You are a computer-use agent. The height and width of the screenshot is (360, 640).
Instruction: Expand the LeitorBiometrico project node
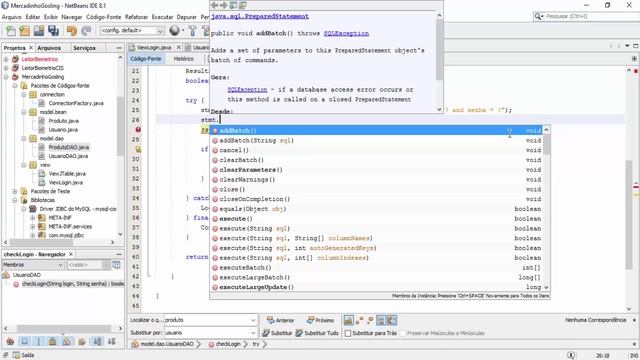coord(6,59)
